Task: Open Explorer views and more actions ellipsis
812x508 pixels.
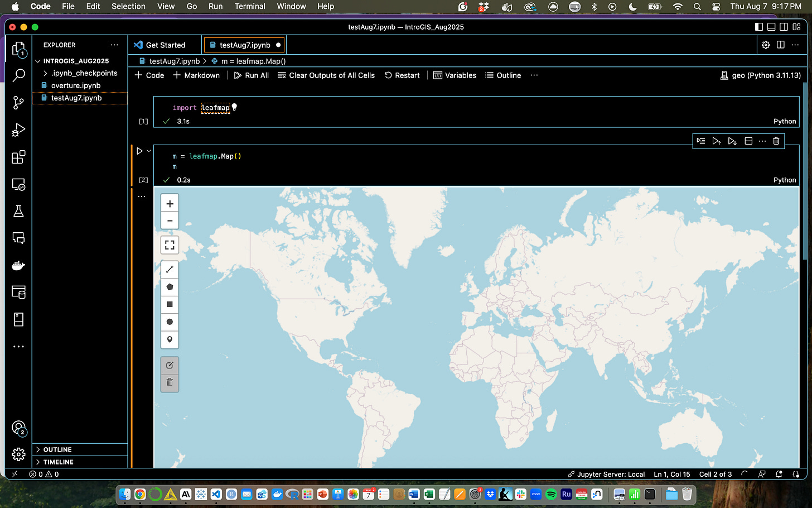Action: click(114, 45)
